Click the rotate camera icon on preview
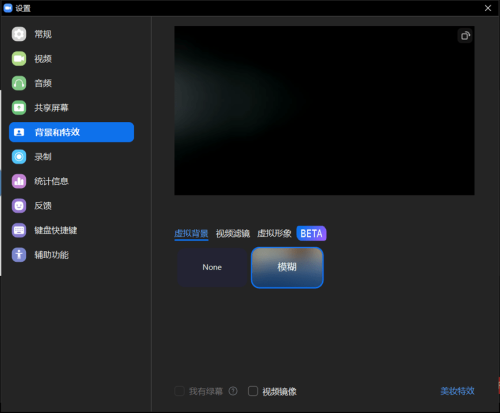 coord(465,36)
